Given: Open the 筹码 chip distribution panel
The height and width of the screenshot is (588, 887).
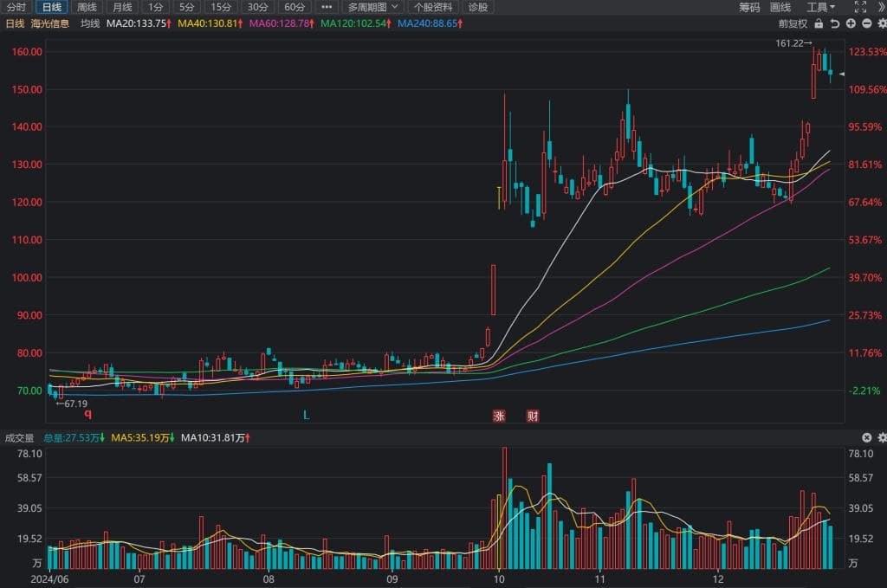Looking at the screenshot, I should 749,7.
